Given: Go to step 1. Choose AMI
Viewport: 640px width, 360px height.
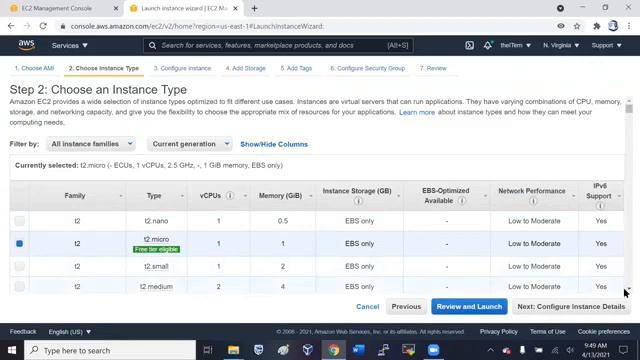Looking at the screenshot, I should click(34, 68).
